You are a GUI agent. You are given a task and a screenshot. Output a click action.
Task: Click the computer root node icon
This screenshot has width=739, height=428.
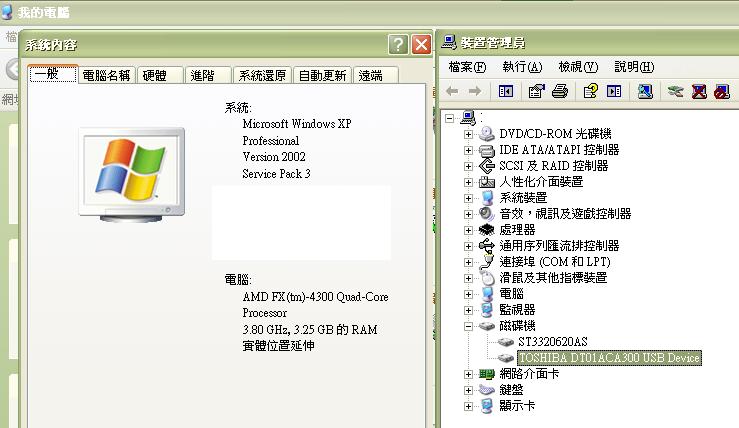pos(468,117)
